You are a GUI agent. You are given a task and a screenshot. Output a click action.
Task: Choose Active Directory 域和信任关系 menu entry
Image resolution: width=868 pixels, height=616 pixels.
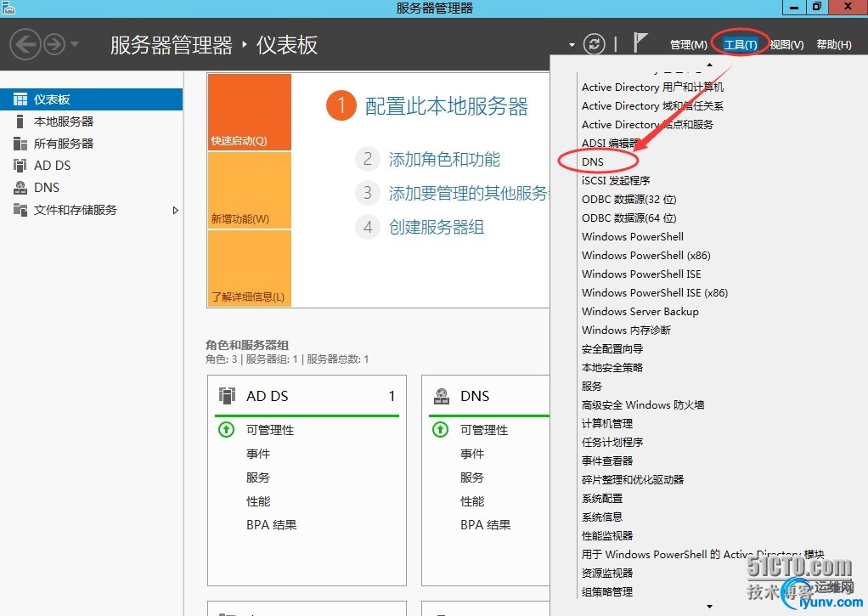pos(652,106)
